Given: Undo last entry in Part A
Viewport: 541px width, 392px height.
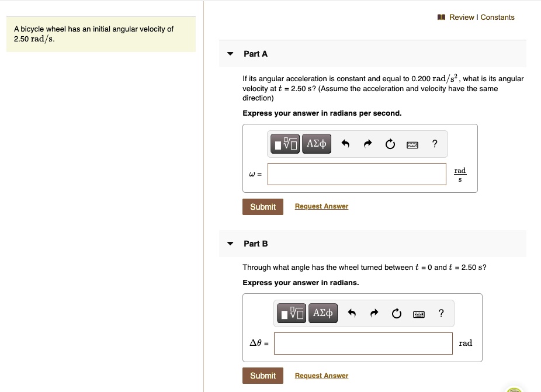Looking at the screenshot, I should 345,144.
